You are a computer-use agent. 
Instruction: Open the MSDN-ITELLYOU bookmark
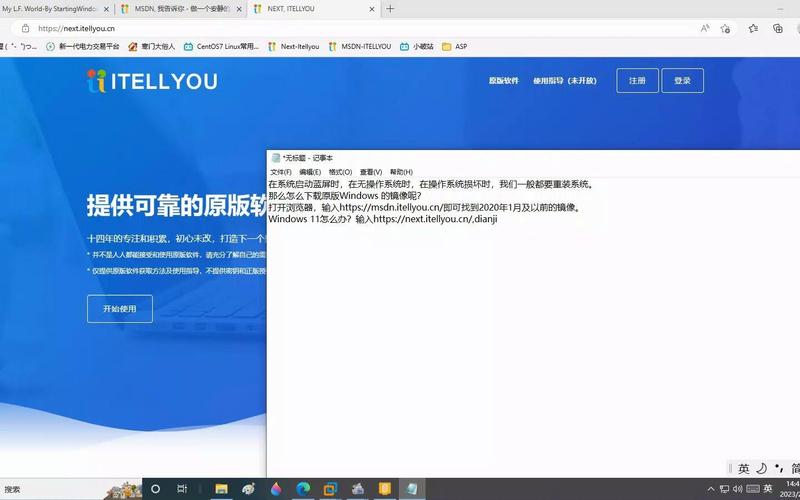click(x=360, y=46)
